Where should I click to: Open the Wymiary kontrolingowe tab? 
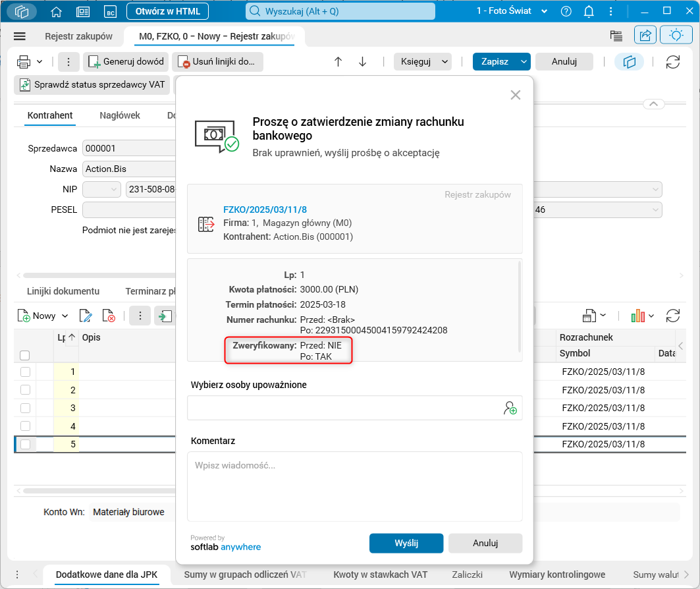[557, 575]
